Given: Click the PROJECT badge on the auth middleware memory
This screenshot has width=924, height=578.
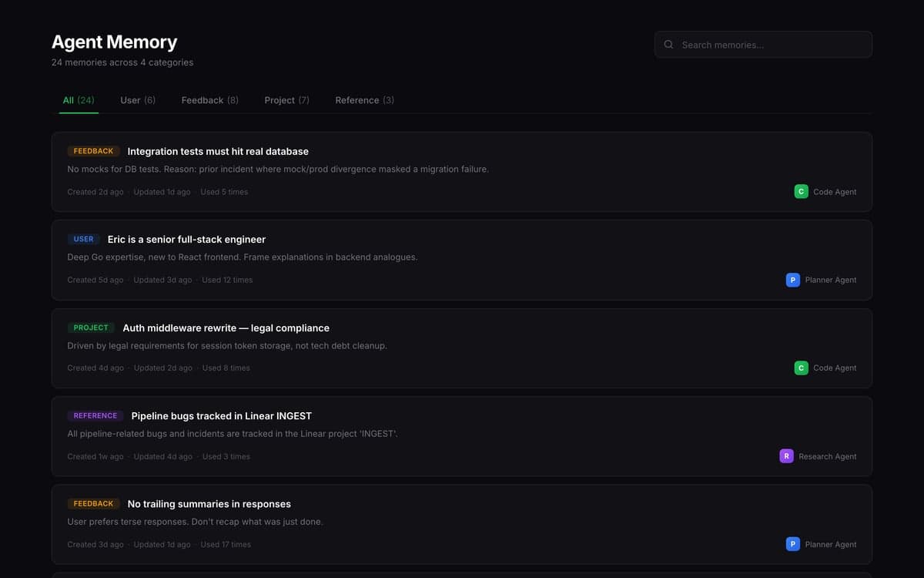Looking at the screenshot, I should (91, 327).
